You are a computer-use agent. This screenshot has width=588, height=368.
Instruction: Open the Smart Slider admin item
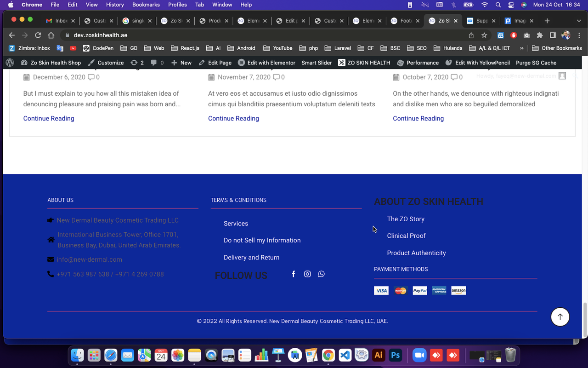317,63
